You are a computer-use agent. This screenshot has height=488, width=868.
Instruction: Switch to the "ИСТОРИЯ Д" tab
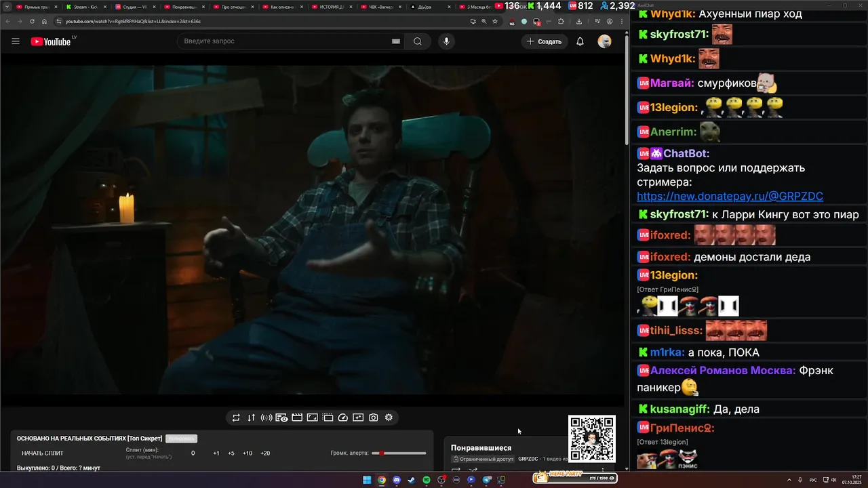pos(331,7)
